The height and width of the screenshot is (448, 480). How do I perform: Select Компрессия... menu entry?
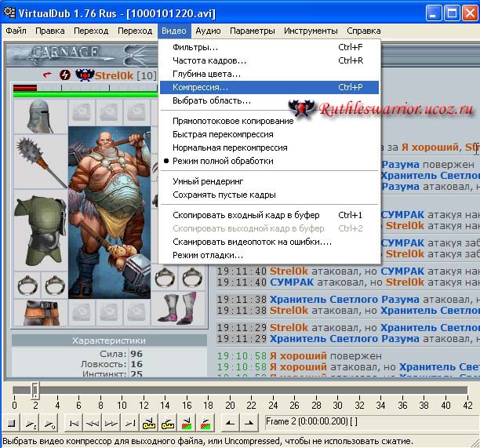tap(269, 87)
